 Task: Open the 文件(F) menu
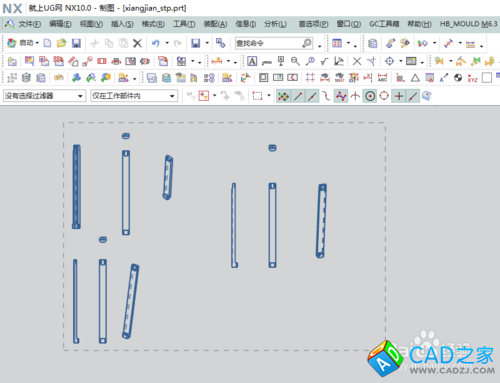pyautogui.click(x=30, y=24)
